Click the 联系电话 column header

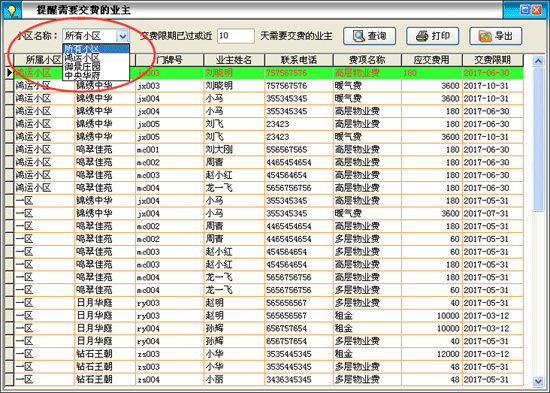click(x=299, y=60)
